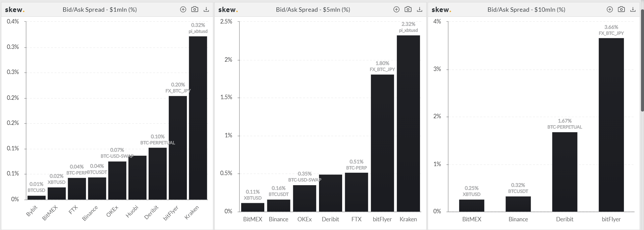
Task: Take a camera snapshot of the $1mln chart
Action: (x=195, y=9)
